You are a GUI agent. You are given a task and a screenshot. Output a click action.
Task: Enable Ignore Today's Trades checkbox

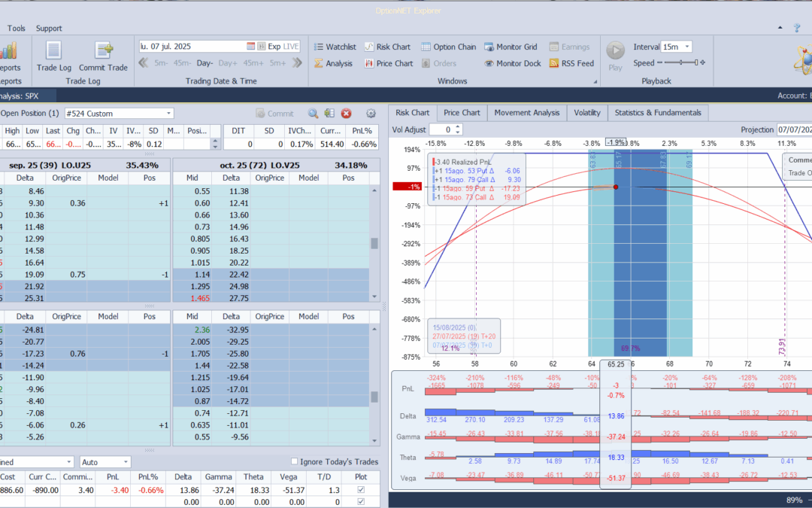tap(294, 462)
